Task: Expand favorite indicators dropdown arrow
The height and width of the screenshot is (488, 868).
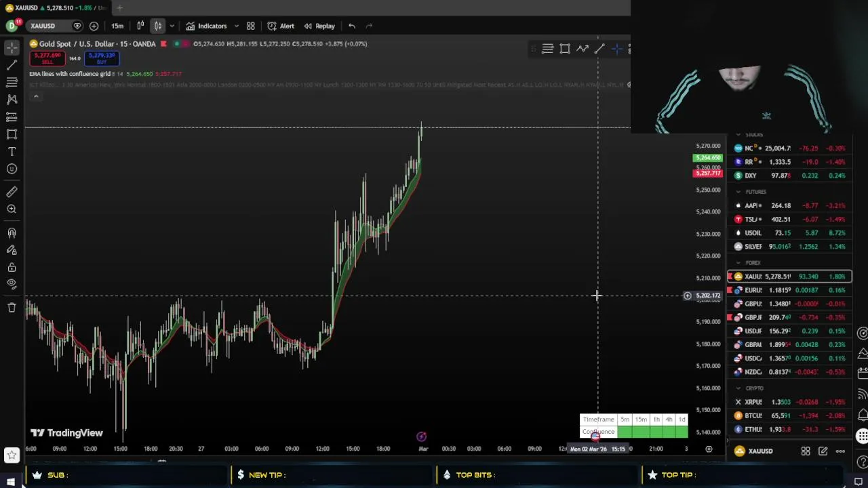Action: pos(236,26)
